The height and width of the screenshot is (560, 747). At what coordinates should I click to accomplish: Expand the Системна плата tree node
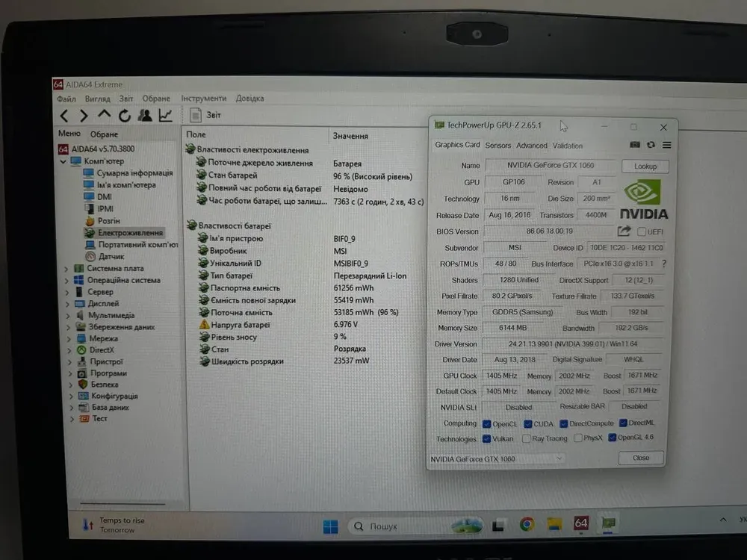tap(67, 269)
